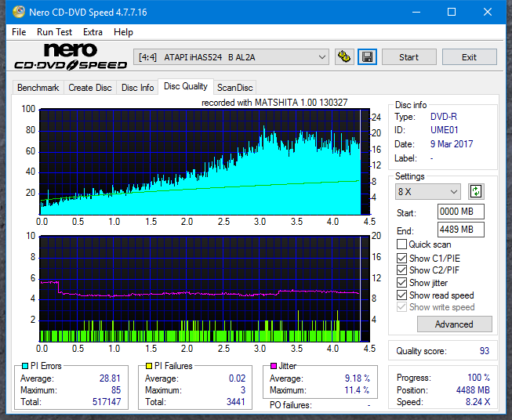Click the Start position field 0000 MB

click(x=460, y=212)
